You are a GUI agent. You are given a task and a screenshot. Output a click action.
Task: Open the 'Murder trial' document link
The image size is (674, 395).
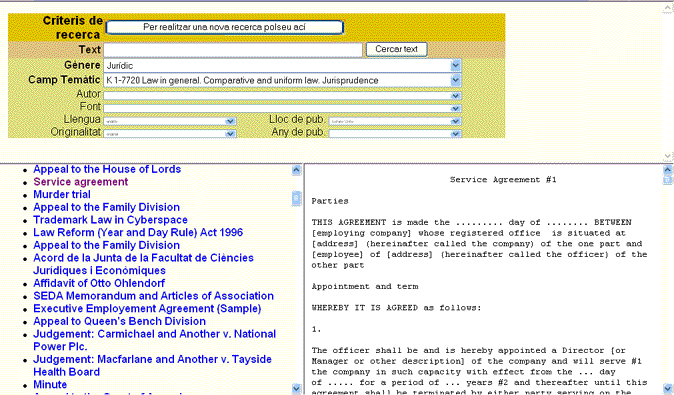coord(62,194)
